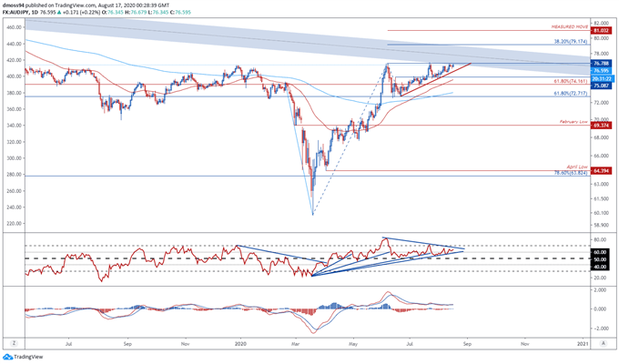
Task: Click the Sep 2020 time axis label
Action: [467, 344]
